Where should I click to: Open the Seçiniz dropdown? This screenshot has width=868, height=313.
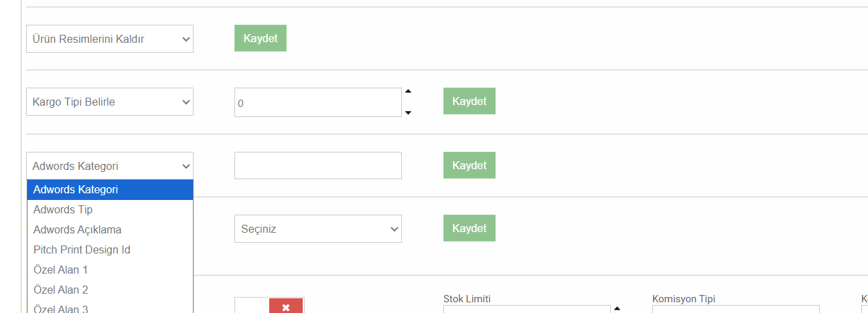pyautogui.click(x=318, y=229)
